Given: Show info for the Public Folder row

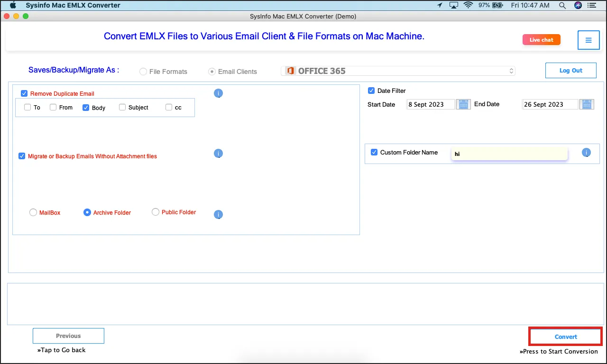Looking at the screenshot, I should (x=218, y=214).
